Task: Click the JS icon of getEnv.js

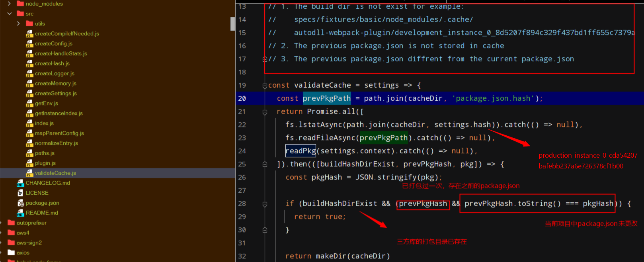Action: tap(29, 103)
